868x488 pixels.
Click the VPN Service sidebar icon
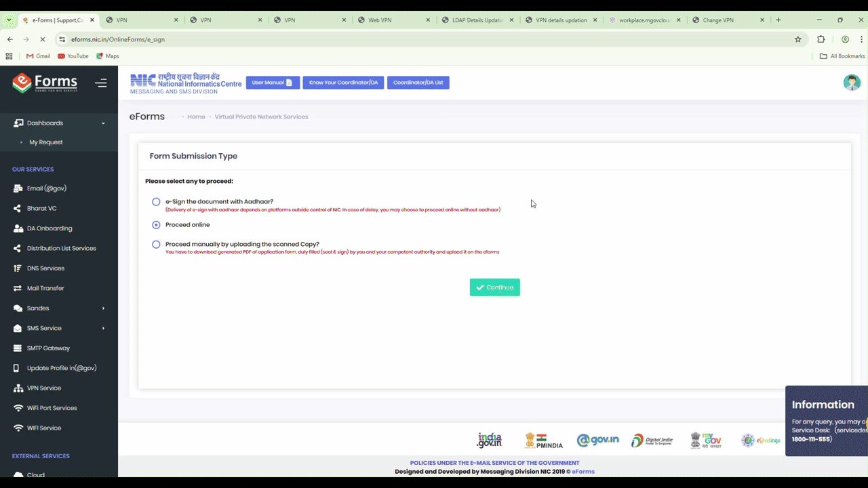(17, 388)
